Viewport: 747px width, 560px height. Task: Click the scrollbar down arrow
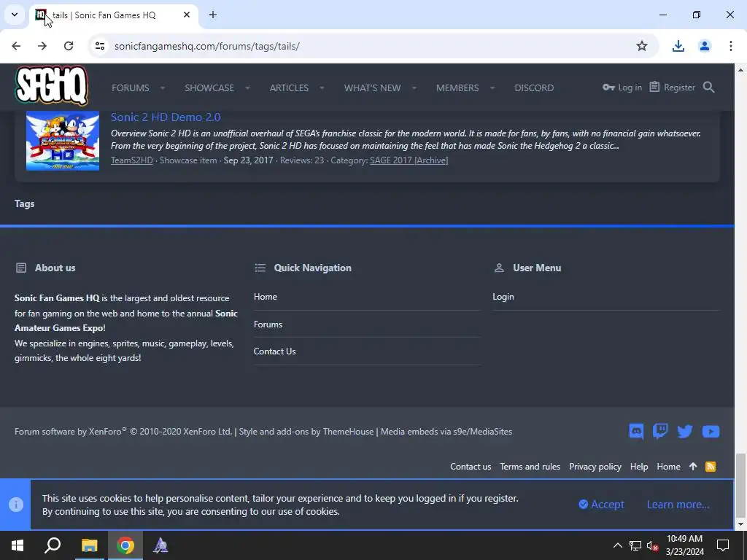(740, 524)
